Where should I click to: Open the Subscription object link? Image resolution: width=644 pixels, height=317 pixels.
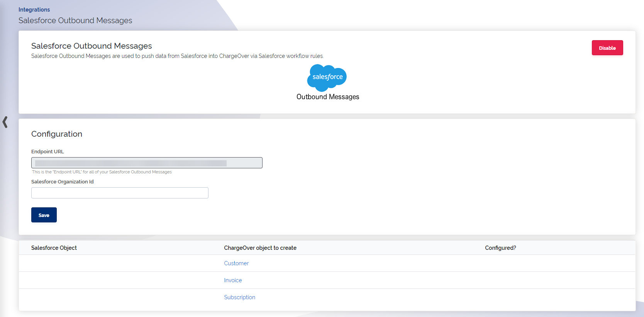239,297
